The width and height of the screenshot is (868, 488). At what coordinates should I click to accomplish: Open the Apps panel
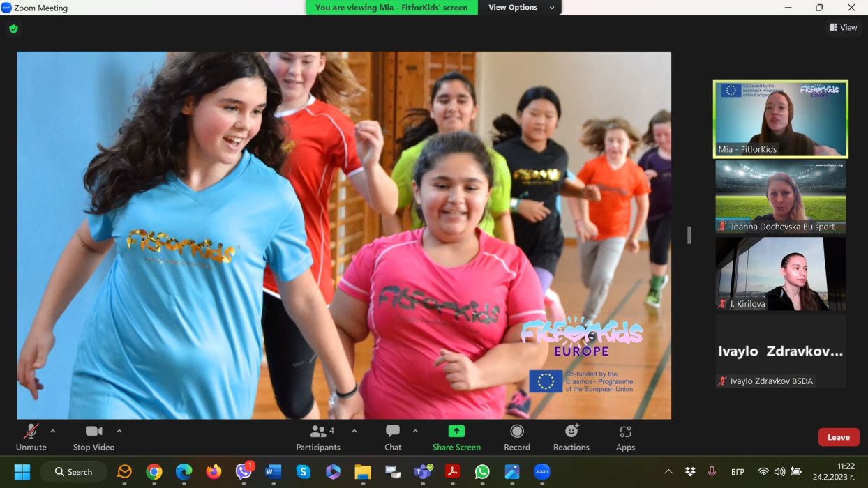coord(625,432)
